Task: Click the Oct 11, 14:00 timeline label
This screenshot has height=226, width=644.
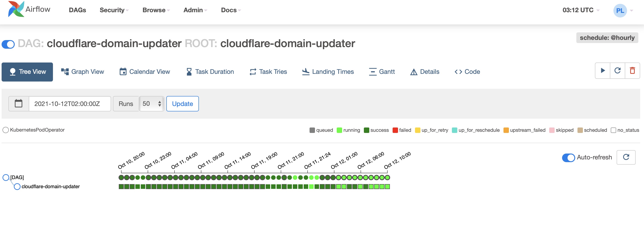Action: click(238, 161)
